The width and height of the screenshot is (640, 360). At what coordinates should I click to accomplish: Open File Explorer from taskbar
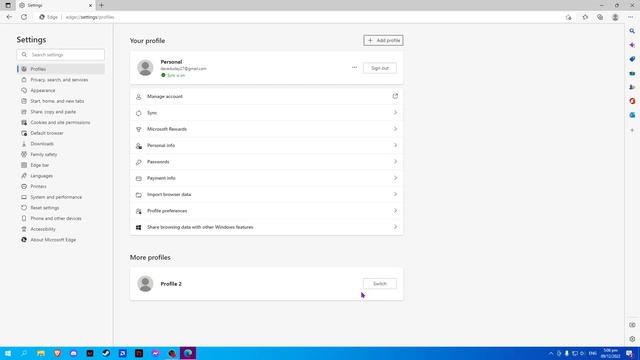click(x=41, y=353)
